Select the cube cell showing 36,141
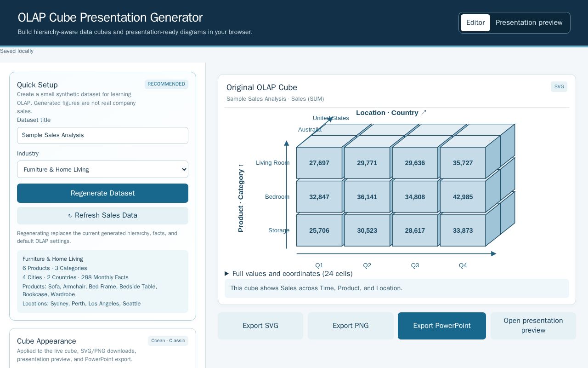 click(367, 197)
